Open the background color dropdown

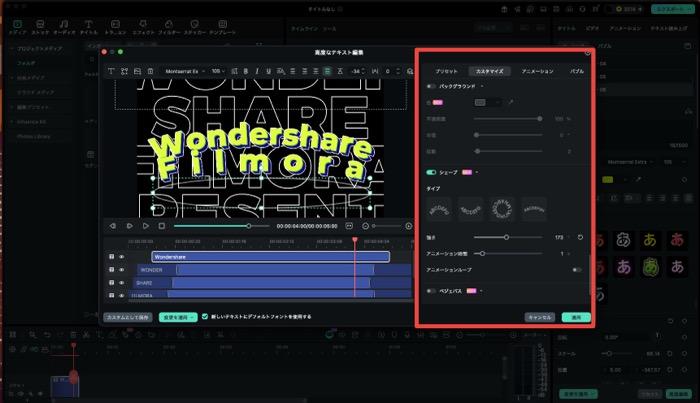click(x=488, y=102)
